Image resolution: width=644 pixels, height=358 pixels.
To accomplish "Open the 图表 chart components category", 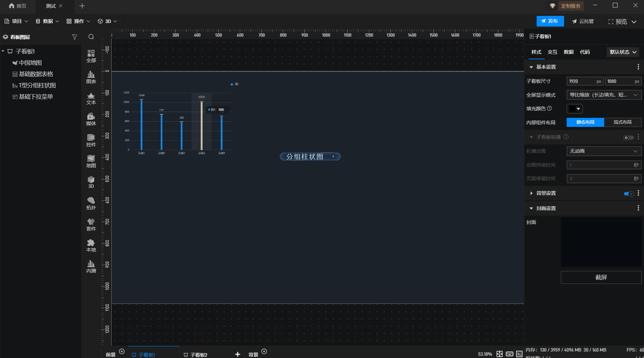I will pyautogui.click(x=91, y=77).
